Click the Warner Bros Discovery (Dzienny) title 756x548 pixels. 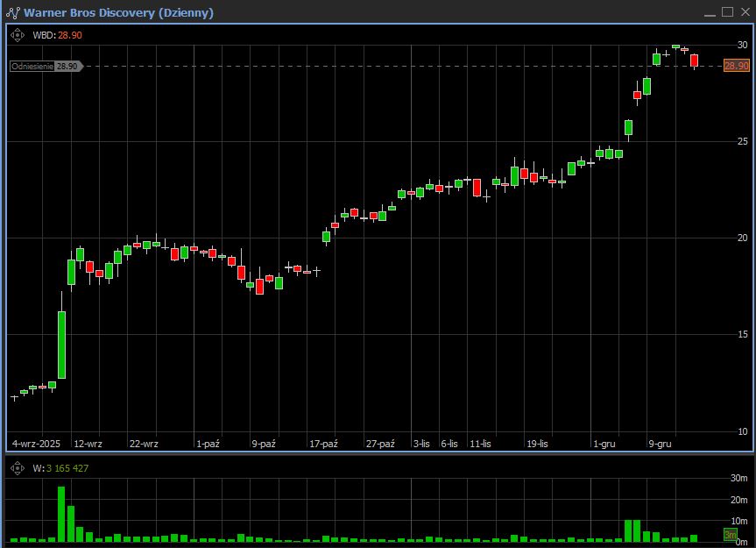point(118,12)
